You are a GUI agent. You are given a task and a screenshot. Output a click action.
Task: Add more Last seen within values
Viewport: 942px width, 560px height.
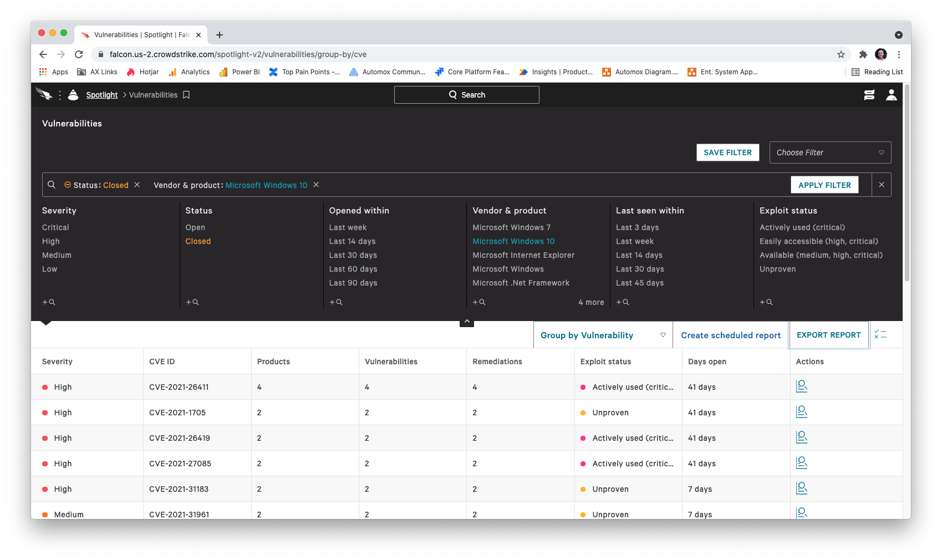coord(623,302)
